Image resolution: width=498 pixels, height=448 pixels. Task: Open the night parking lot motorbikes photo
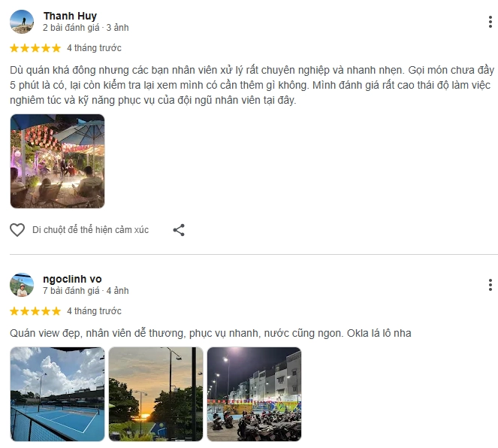click(x=254, y=394)
